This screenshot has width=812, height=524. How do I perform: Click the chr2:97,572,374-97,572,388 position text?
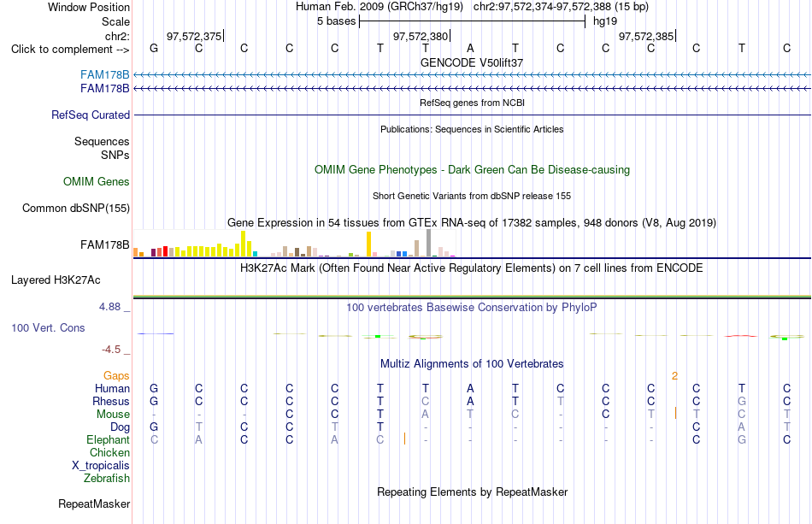point(561,7)
